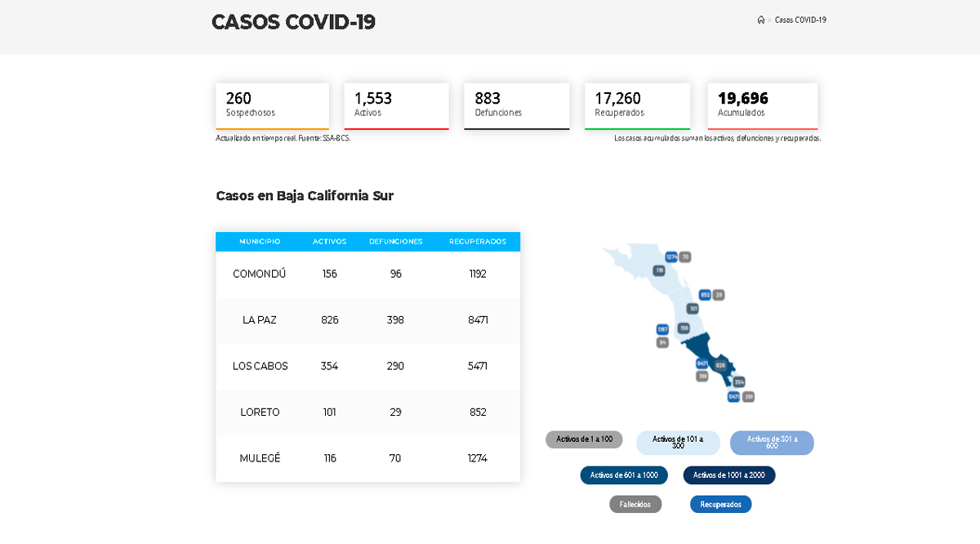980x544 pixels.
Task: Toggle the 'Activos de 1 a 100' legend pill
Action: 584,439
